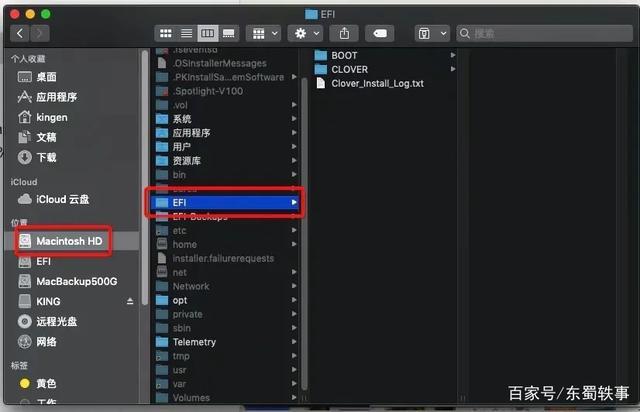Select the .vol folder
The height and width of the screenshot is (412, 640).
180,105
